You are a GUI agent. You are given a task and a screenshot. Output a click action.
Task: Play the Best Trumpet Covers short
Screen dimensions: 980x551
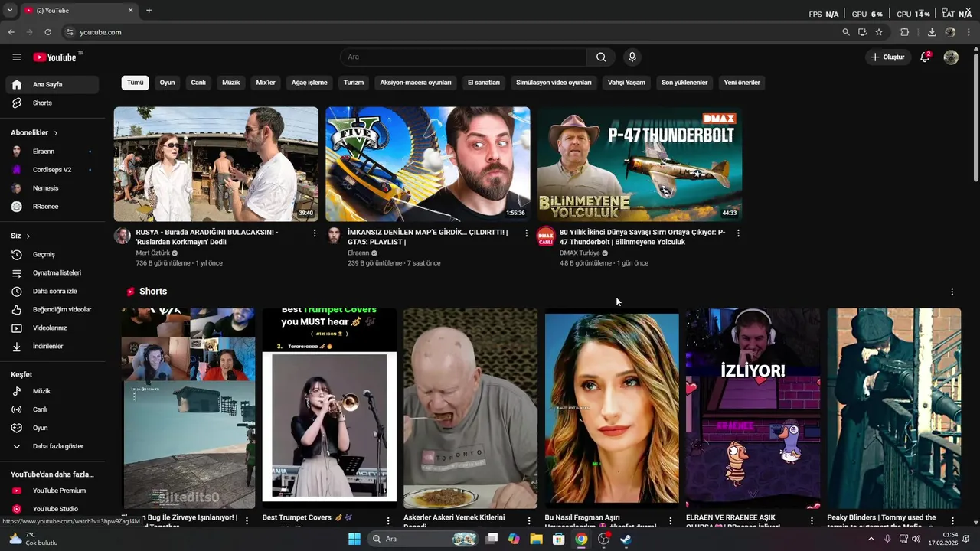(329, 408)
